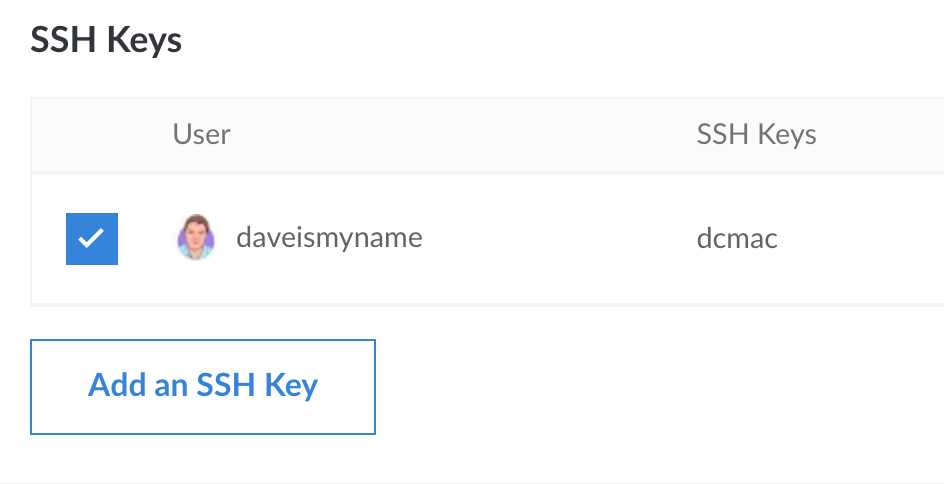
Task: Click the Add an SSH Key button
Action: coord(203,386)
